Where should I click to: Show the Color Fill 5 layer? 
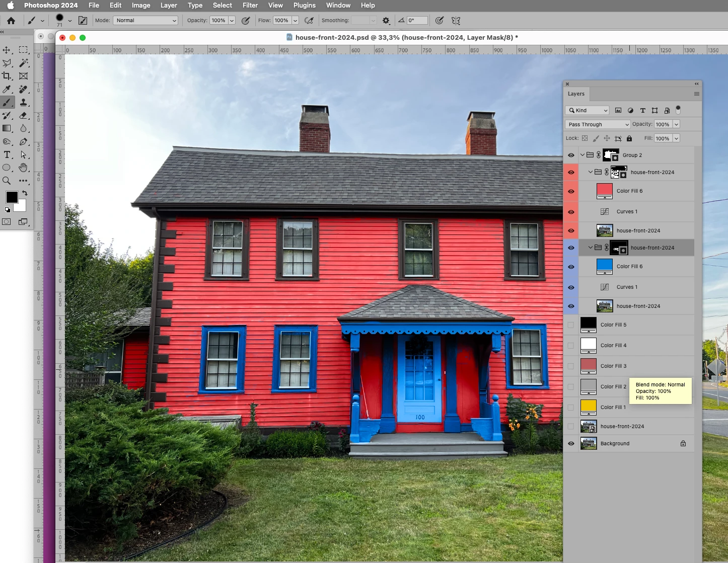point(570,325)
